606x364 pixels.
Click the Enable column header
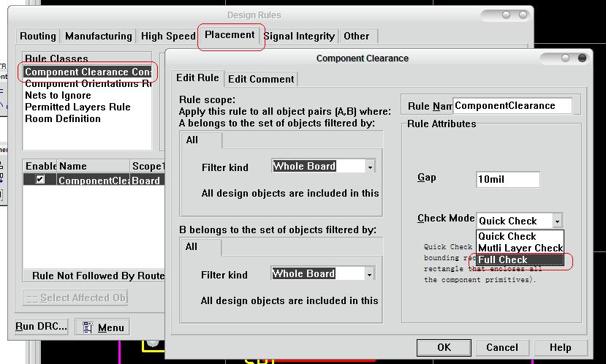point(40,166)
